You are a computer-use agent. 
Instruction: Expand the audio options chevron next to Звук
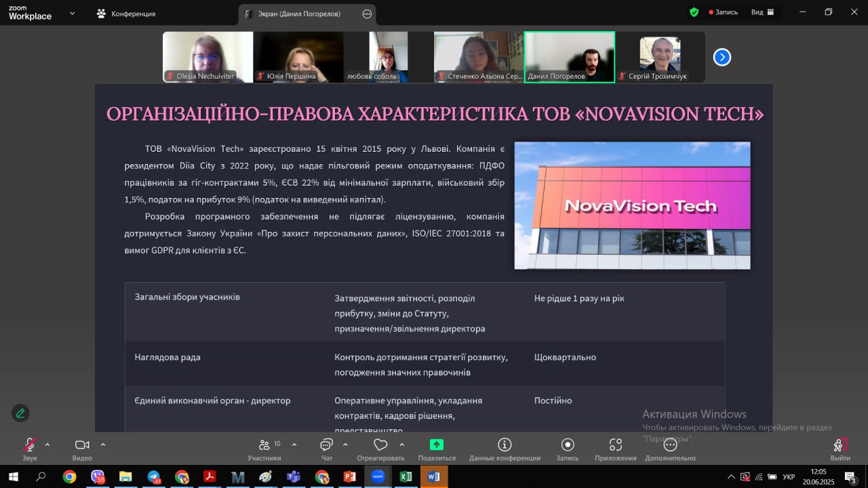(x=47, y=445)
